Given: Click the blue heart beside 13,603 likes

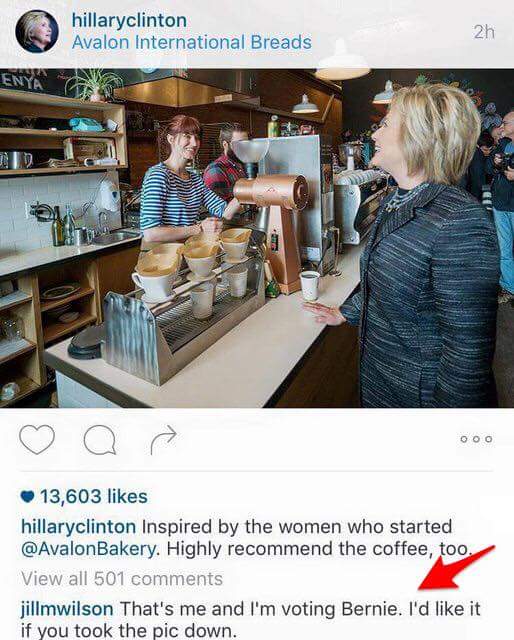Looking at the screenshot, I should 28,496.
